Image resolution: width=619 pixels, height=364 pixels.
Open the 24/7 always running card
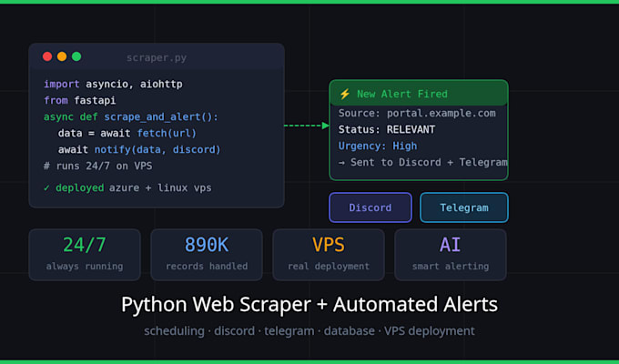point(85,255)
